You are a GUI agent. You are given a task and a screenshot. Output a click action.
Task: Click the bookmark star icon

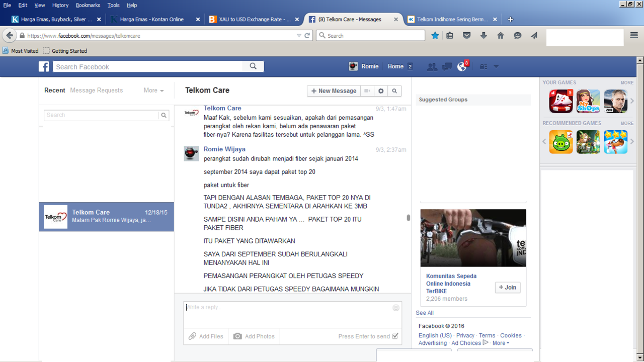coord(435,35)
